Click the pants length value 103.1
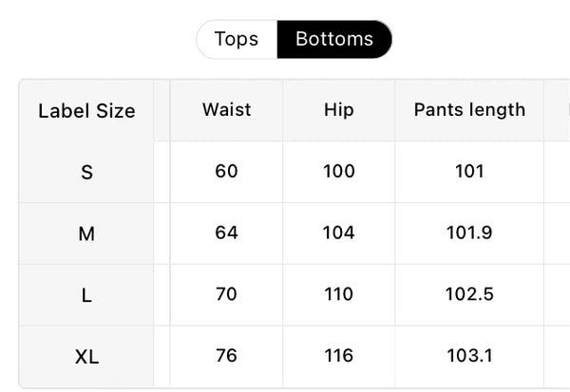The width and height of the screenshot is (570, 392). (469, 355)
